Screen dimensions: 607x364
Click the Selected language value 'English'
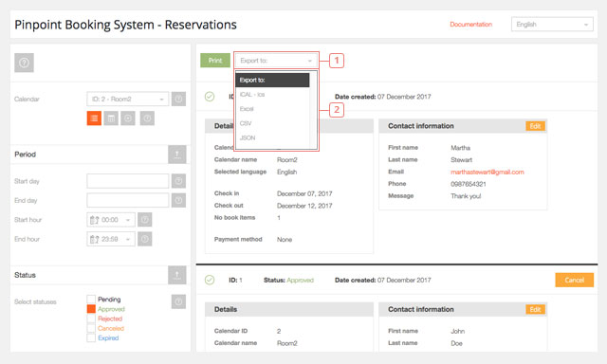pos(286,173)
